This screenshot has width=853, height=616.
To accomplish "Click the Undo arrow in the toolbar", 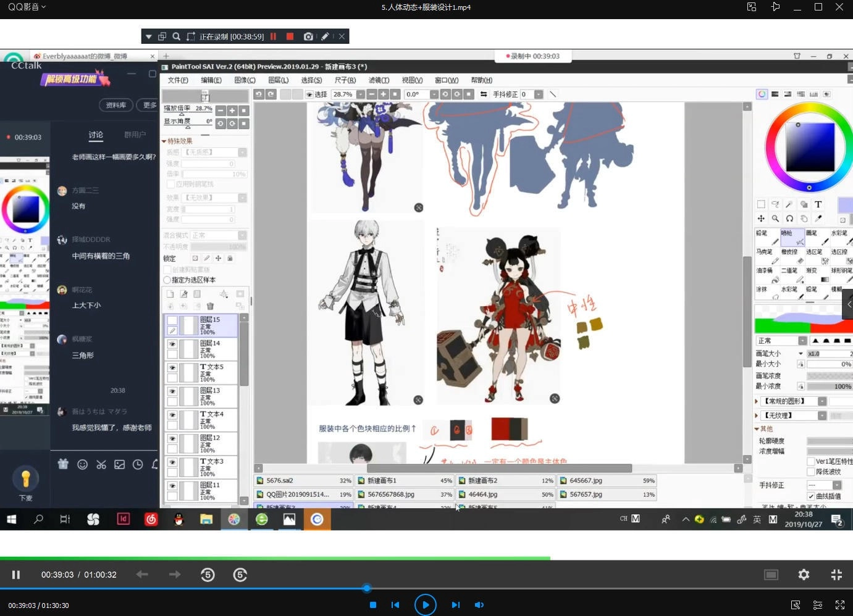I will (x=259, y=94).
